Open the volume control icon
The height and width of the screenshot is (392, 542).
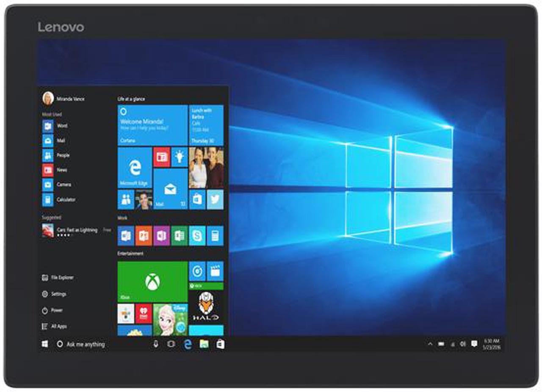(x=463, y=344)
